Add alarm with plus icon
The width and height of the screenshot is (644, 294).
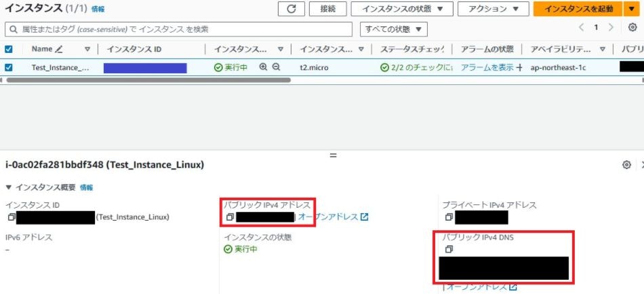pyautogui.click(x=519, y=67)
